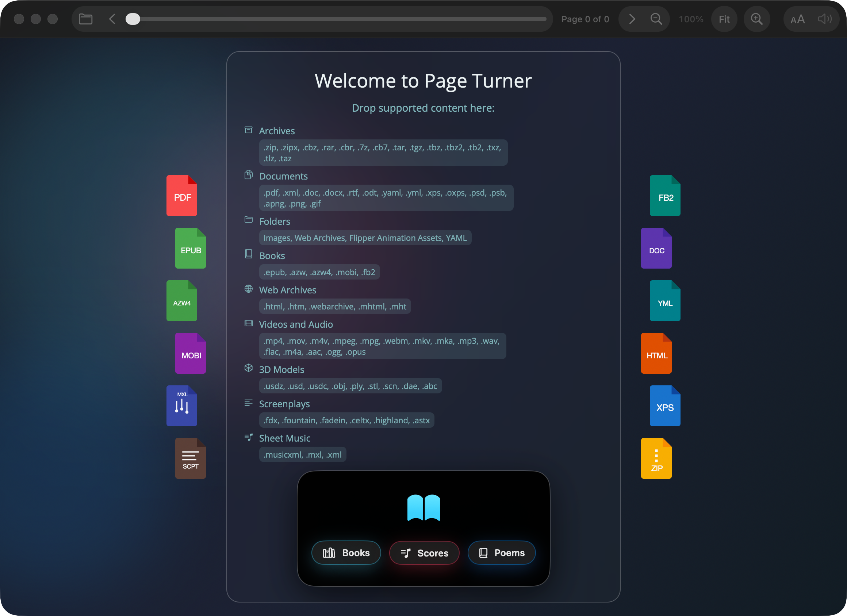Click the Page 0 of 0 indicator
This screenshot has width=847, height=616.
point(585,19)
